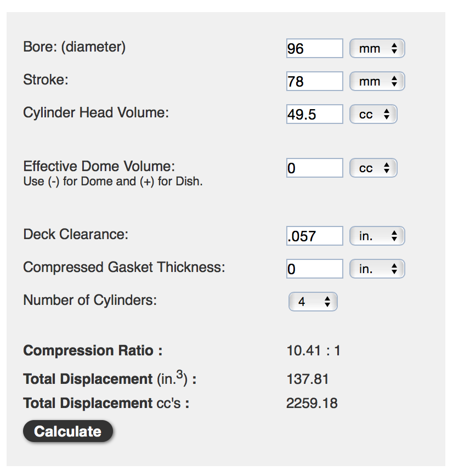
Task: Open the Bore unit dropdown
Action: 377,49
